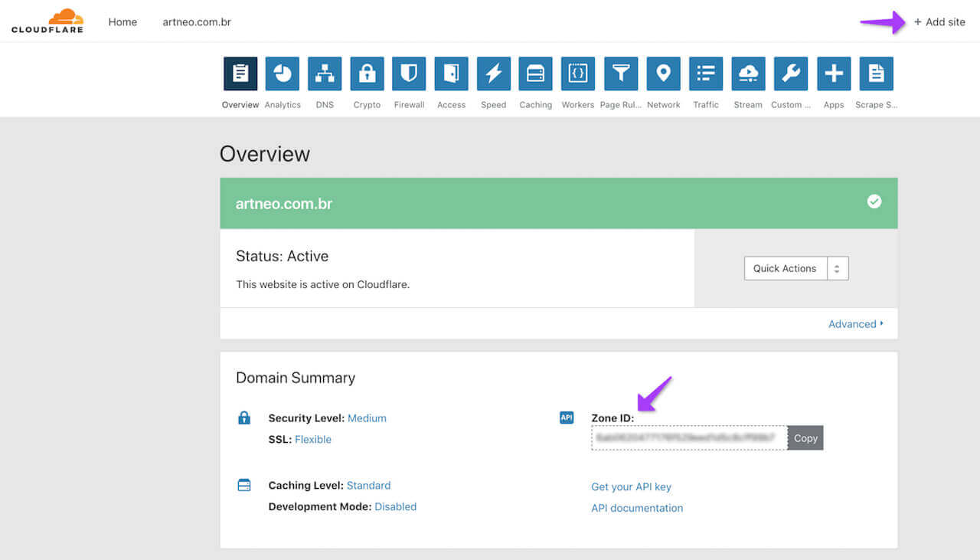Click the blue API badge icon

(x=567, y=418)
